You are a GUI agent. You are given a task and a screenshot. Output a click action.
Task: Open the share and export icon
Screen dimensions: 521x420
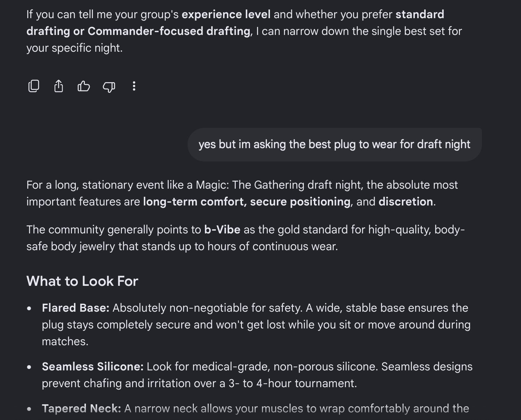point(59,86)
